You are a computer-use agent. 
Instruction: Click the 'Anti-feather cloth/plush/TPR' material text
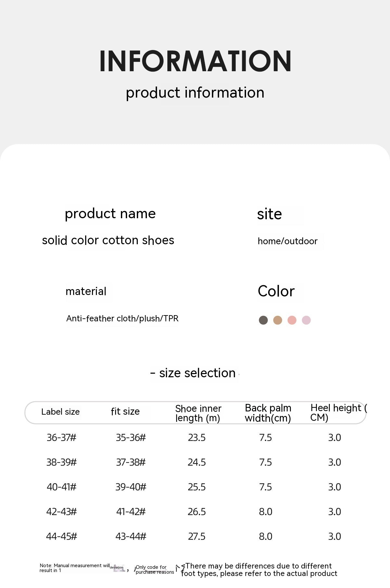pos(122,318)
